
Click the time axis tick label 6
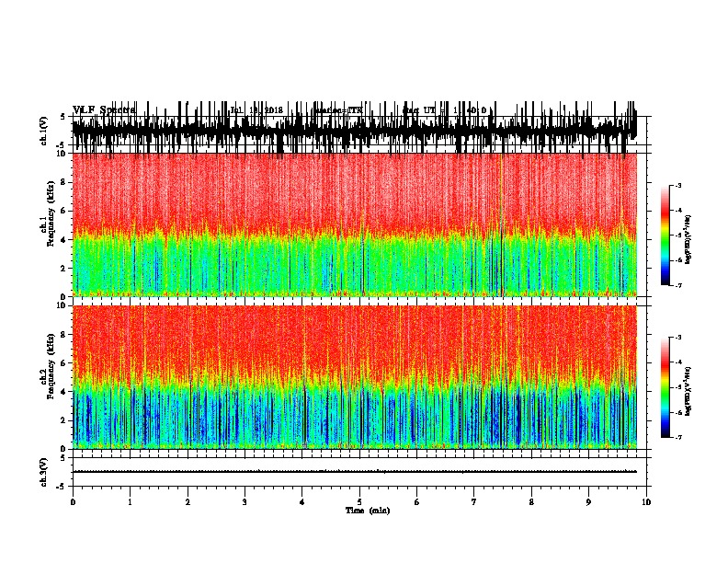coord(417,502)
